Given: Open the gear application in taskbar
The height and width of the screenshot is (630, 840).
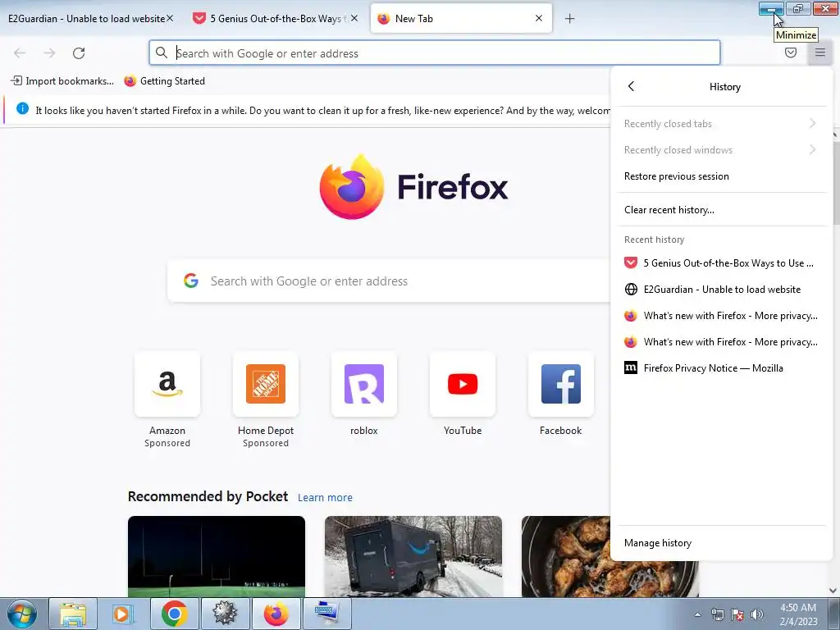Looking at the screenshot, I should click(225, 614).
